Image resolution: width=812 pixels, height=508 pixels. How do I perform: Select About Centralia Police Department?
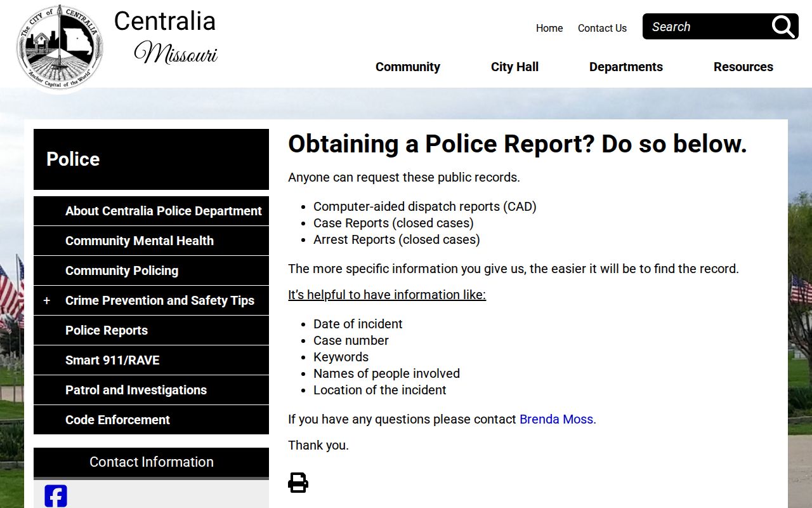point(151,211)
